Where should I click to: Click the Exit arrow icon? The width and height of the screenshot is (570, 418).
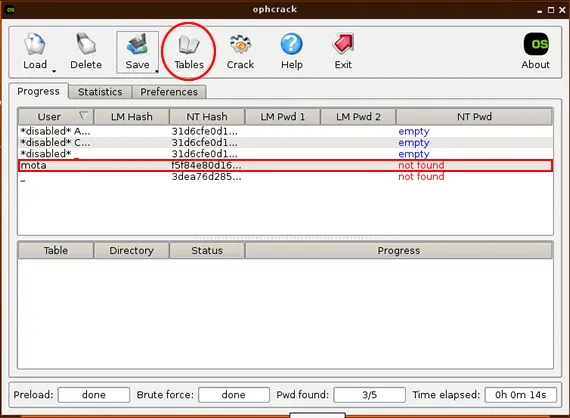(343, 44)
